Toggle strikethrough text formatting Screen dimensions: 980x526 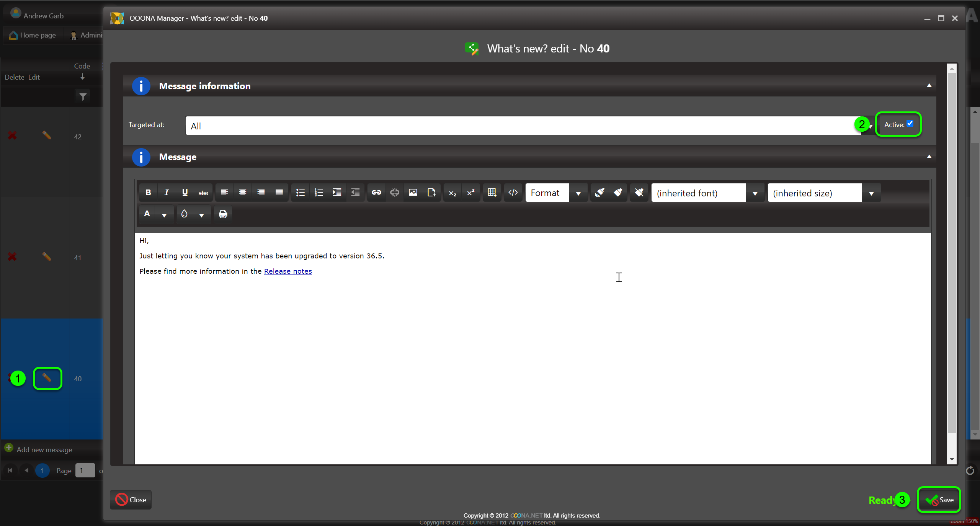pos(203,193)
